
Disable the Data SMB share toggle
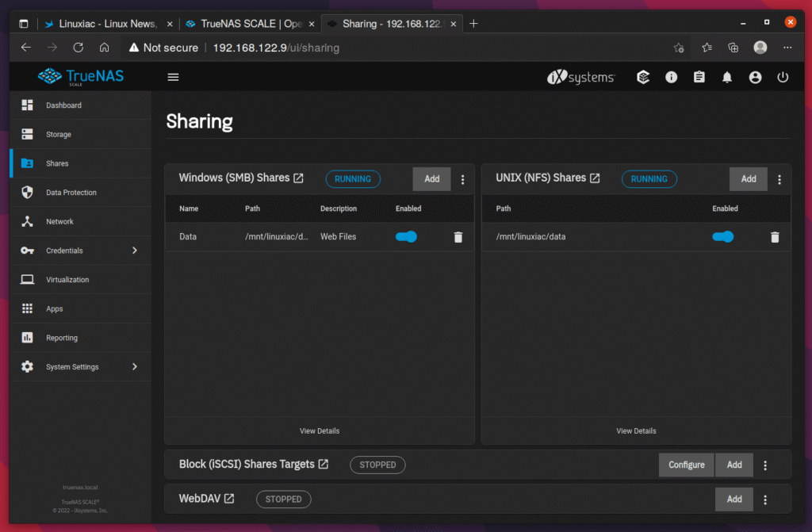click(406, 236)
